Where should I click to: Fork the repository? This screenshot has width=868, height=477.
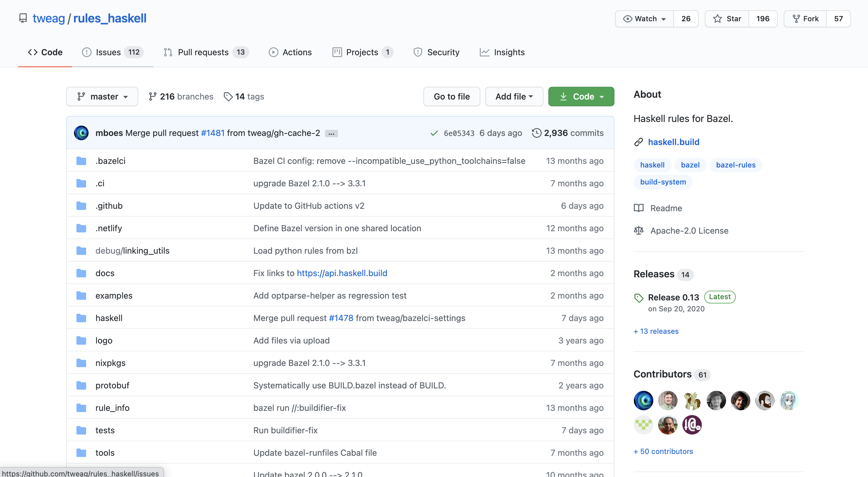pyautogui.click(x=805, y=19)
